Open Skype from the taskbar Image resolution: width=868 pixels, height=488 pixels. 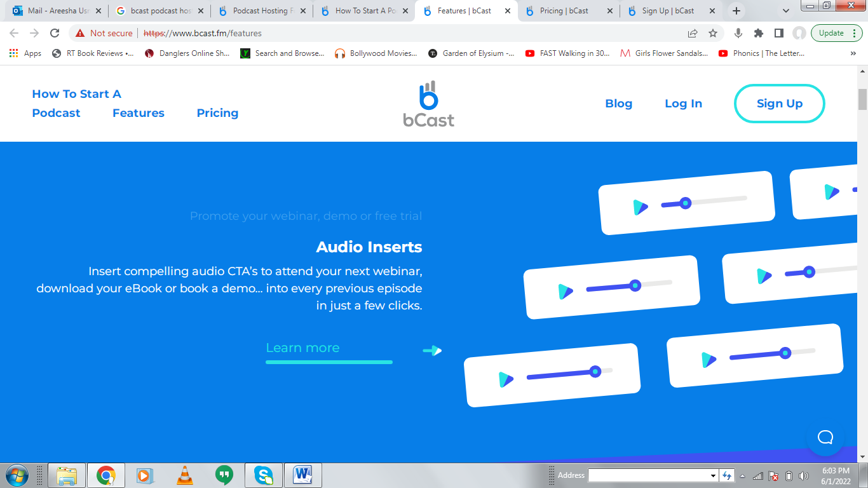[x=263, y=475]
